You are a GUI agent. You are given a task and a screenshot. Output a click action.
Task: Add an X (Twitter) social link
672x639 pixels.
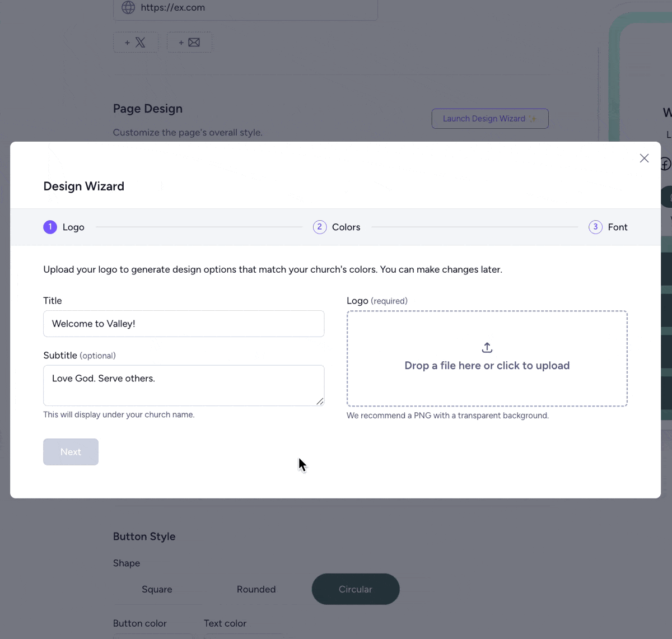[136, 43]
